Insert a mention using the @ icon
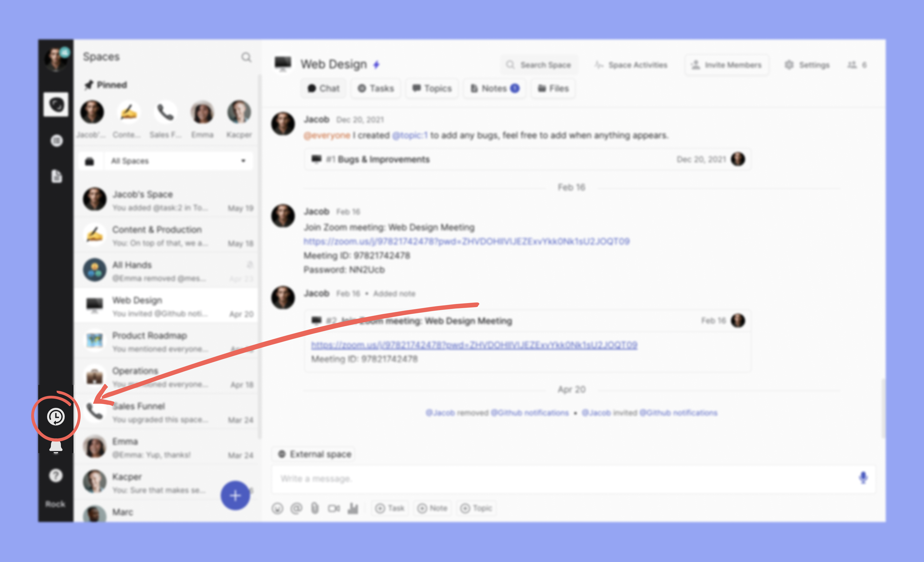Screen dimensions: 924x562 pos(296,508)
